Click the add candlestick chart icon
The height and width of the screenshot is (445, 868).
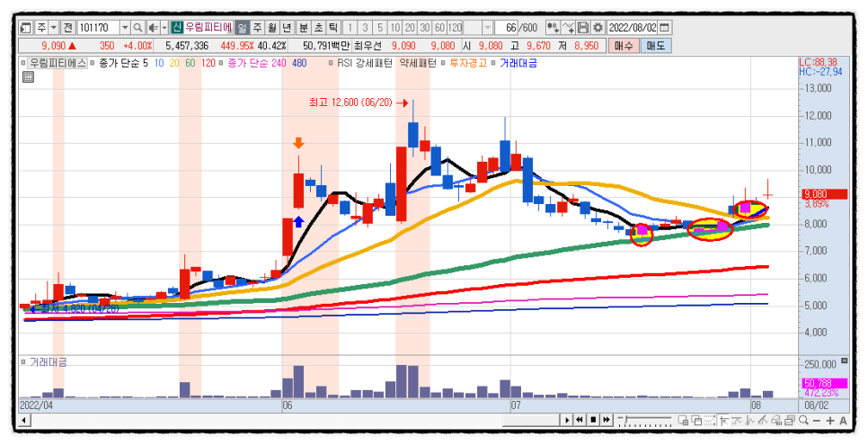click(553, 27)
